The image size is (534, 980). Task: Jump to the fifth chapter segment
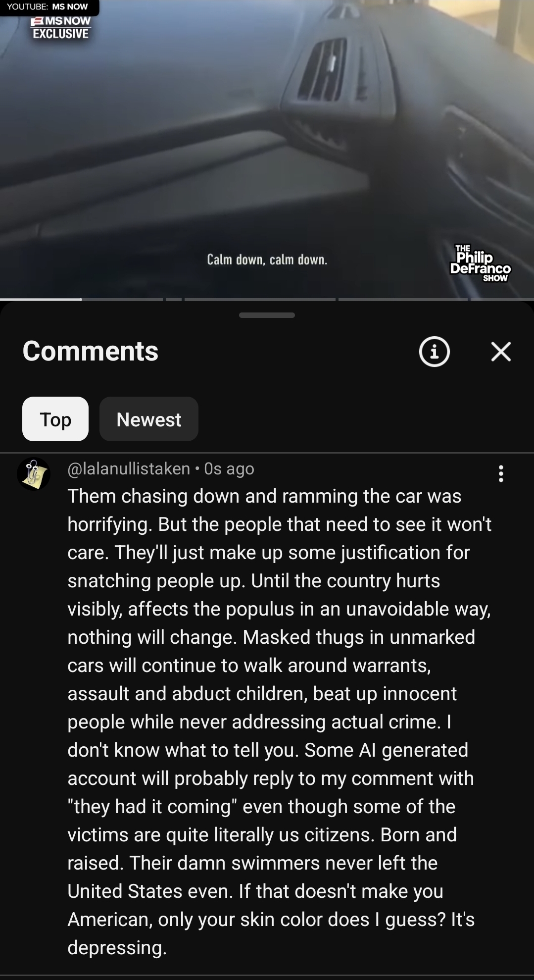pyautogui.click(x=403, y=299)
